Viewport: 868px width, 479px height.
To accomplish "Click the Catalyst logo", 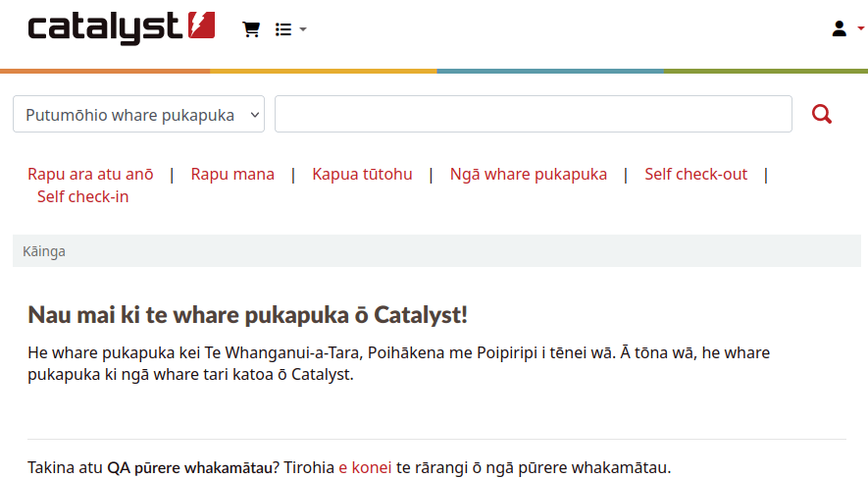I will (x=122, y=27).
